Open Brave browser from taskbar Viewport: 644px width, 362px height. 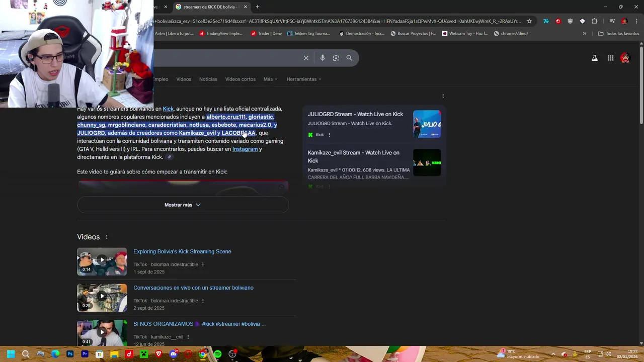tap(158, 354)
